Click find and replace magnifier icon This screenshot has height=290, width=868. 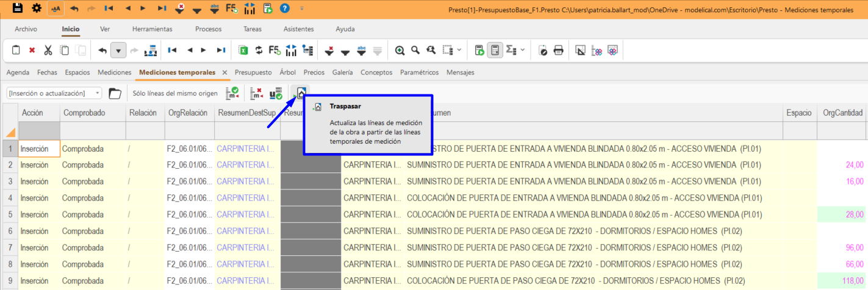[431, 51]
